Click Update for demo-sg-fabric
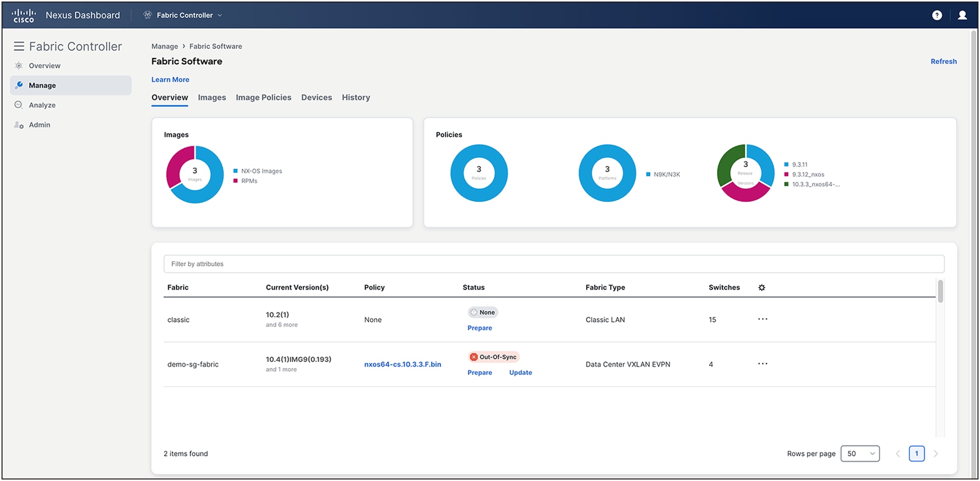Viewport: 980px width, 481px height. pos(521,372)
